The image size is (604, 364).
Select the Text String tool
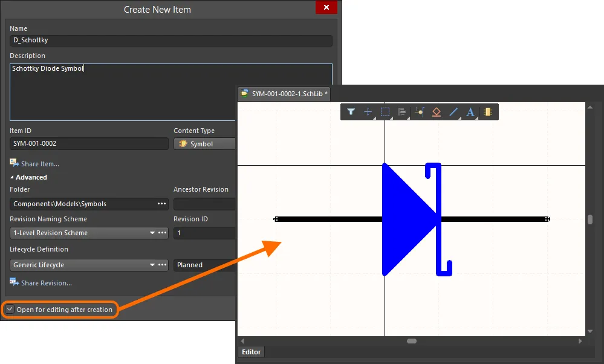pyautogui.click(x=470, y=112)
